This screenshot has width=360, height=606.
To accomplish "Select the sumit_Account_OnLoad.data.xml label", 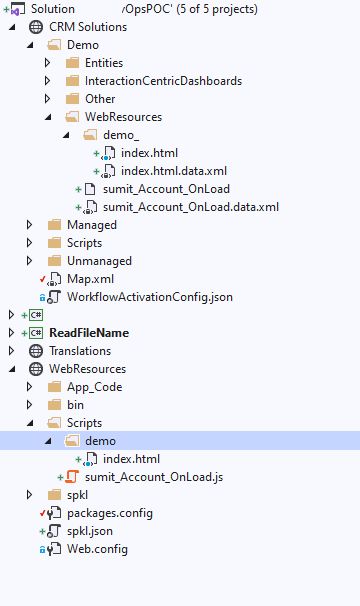I will coord(191,207).
